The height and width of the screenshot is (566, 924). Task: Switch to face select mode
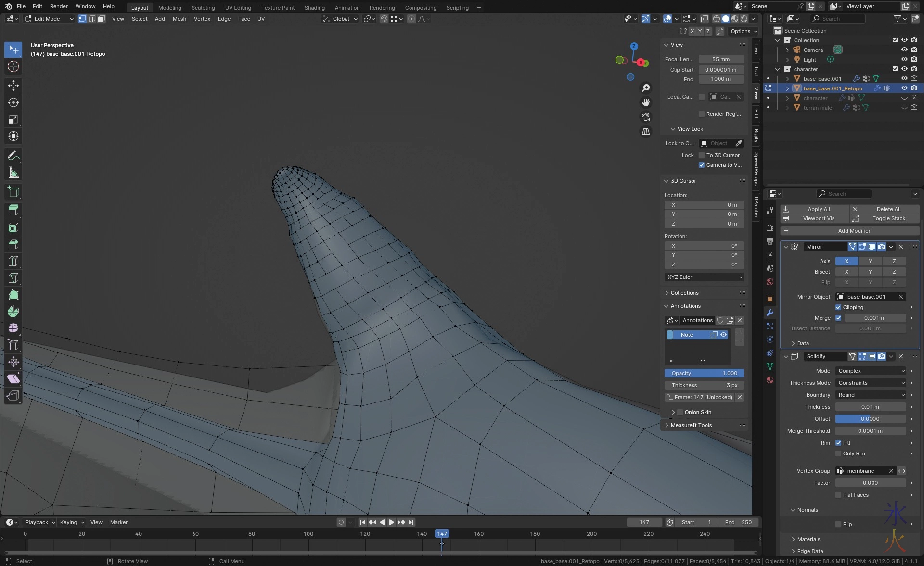click(101, 19)
